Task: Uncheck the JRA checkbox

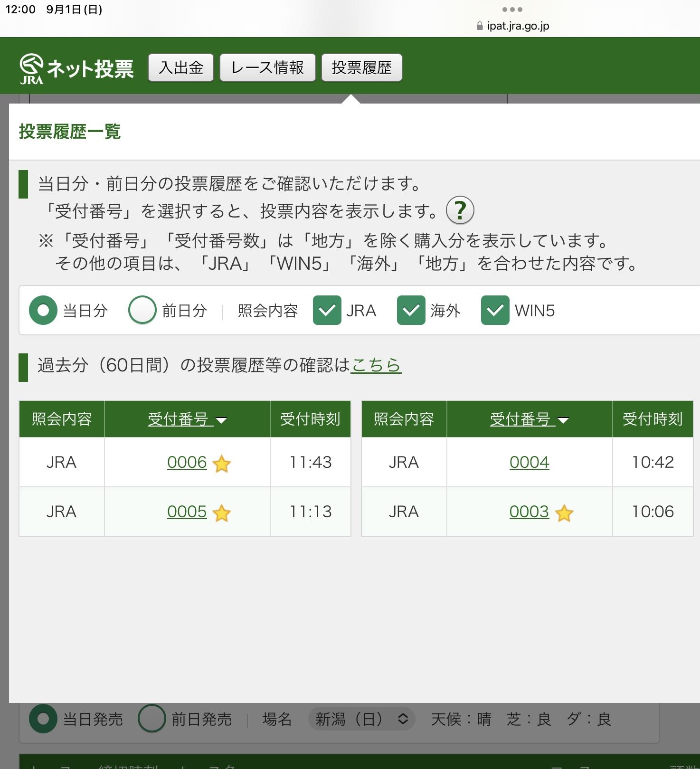Action: 327,310
